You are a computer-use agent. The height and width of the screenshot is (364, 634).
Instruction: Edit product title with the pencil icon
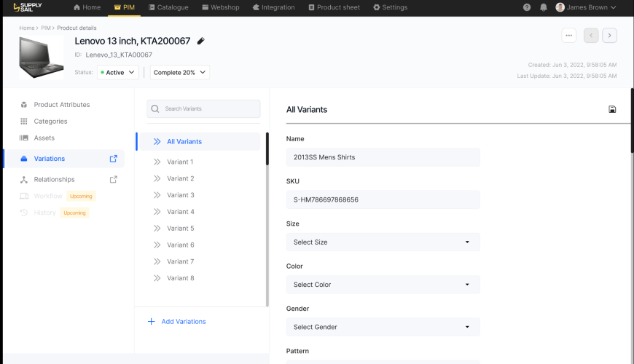click(x=200, y=41)
